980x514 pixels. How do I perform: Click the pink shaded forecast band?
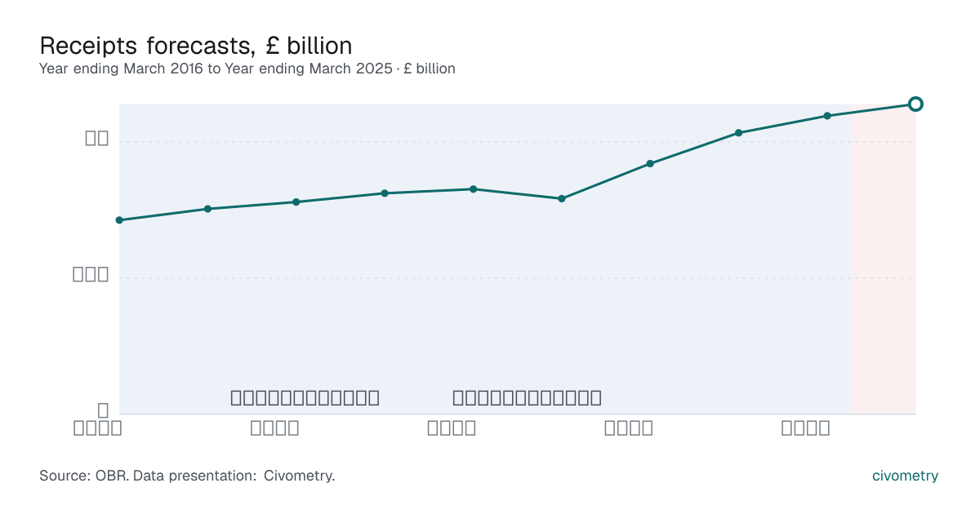pos(883,261)
